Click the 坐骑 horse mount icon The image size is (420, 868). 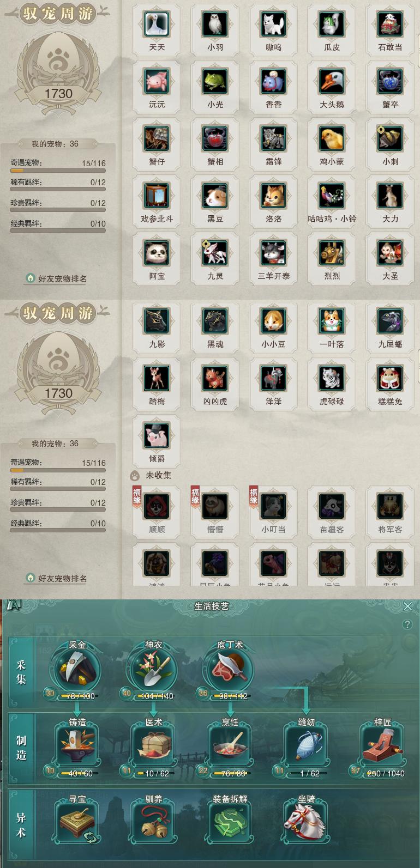306,823
